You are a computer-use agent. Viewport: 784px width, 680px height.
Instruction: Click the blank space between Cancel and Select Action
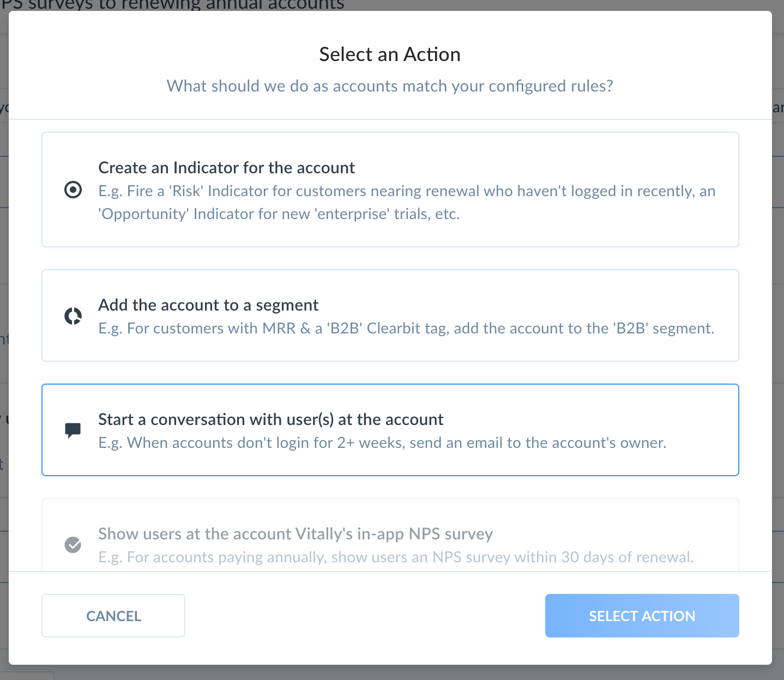pos(364,616)
